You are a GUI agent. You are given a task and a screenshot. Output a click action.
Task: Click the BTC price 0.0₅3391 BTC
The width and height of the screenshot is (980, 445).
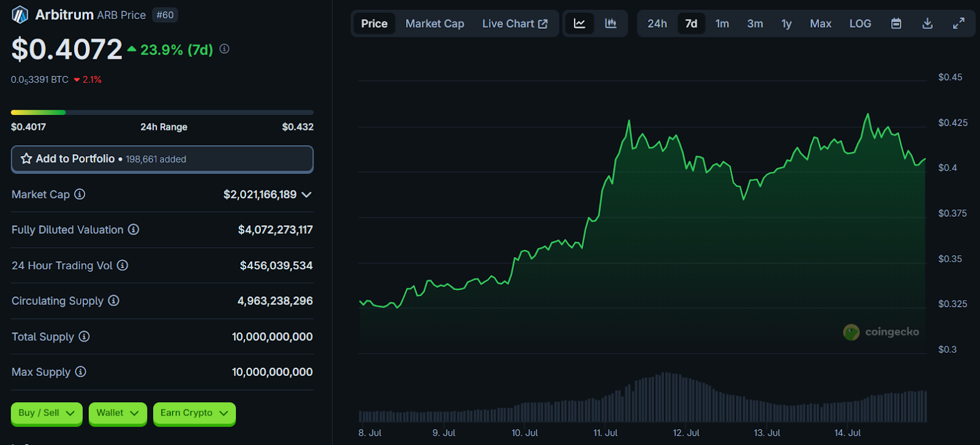point(40,80)
